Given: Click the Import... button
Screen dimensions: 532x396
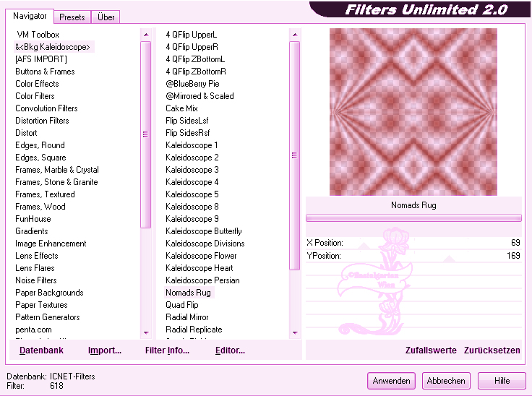Looking at the screenshot, I should [x=105, y=350].
